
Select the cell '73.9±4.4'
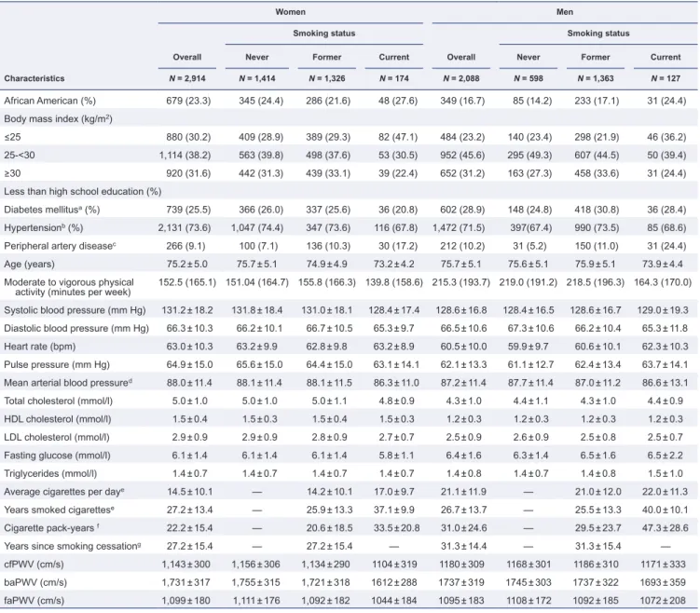pos(663,265)
